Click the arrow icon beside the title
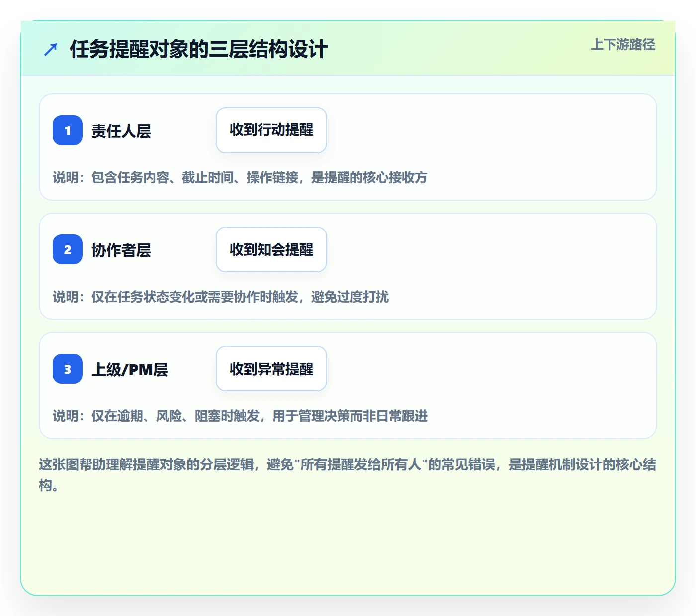 click(51, 49)
